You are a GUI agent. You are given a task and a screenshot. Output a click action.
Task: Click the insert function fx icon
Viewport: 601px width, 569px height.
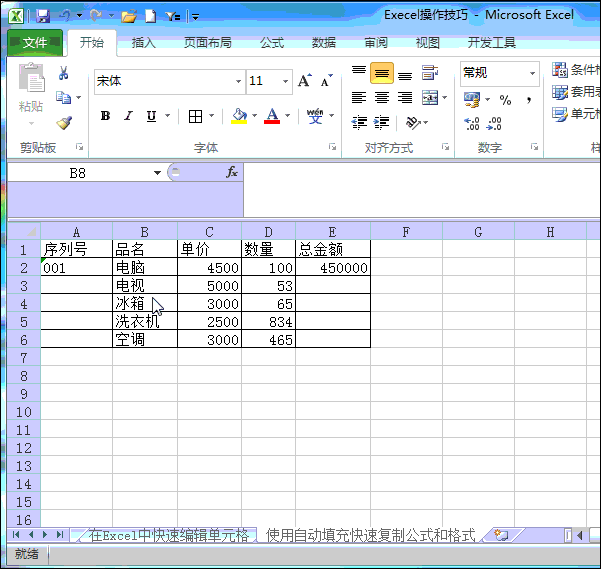pyautogui.click(x=232, y=172)
